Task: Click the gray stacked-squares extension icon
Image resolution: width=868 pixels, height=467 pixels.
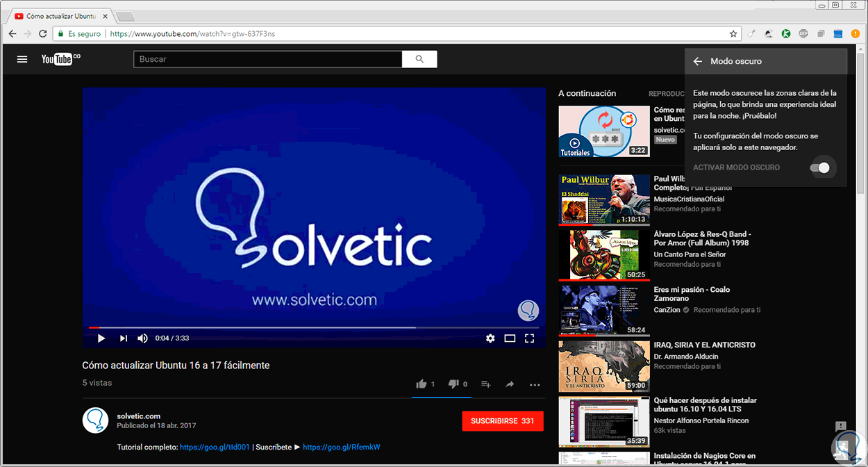Action: [821, 33]
